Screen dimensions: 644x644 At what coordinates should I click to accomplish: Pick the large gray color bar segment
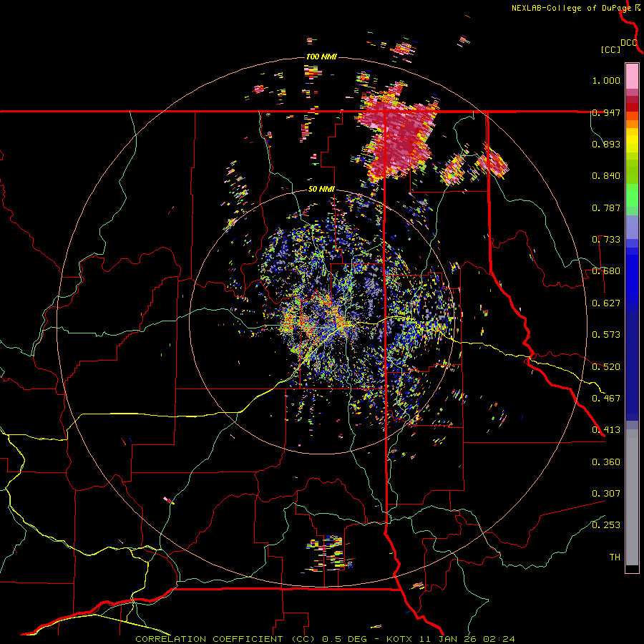point(632,497)
